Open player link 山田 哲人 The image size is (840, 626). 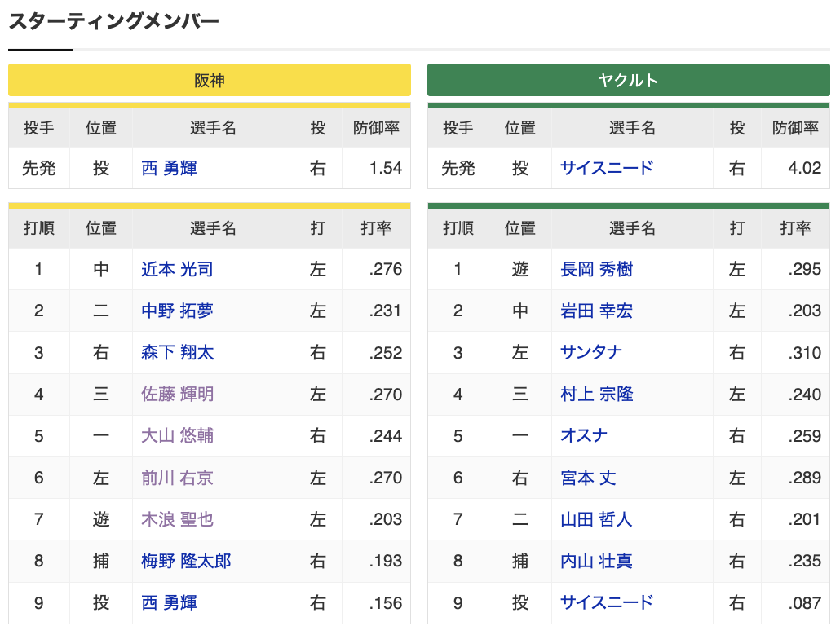tap(596, 519)
